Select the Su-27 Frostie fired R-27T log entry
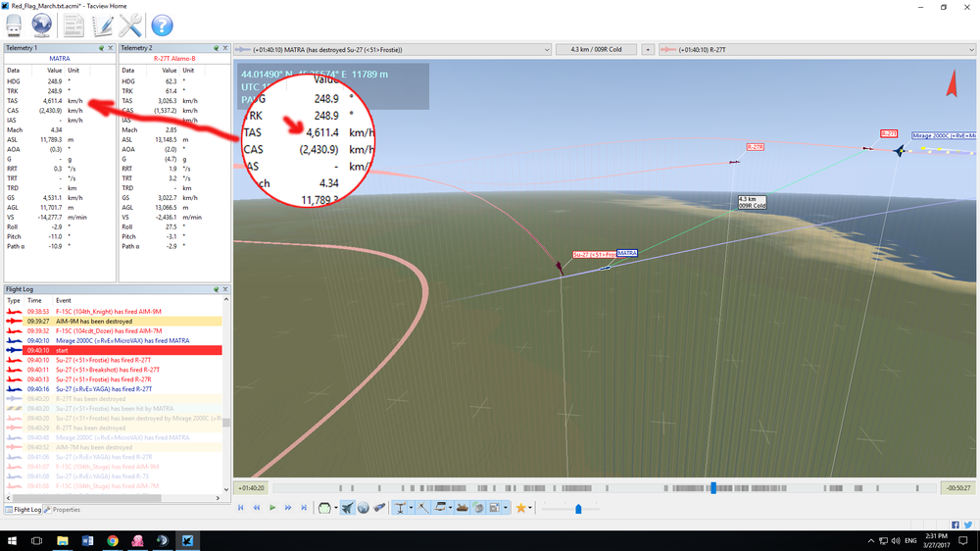Image resolution: width=980 pixels, height=551 pixels. (113, 360)
